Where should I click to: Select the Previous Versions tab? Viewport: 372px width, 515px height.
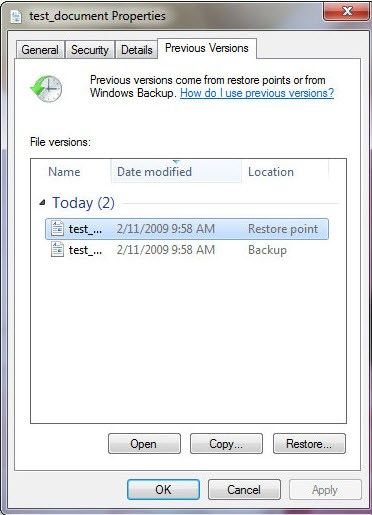[x=207, y=48]
